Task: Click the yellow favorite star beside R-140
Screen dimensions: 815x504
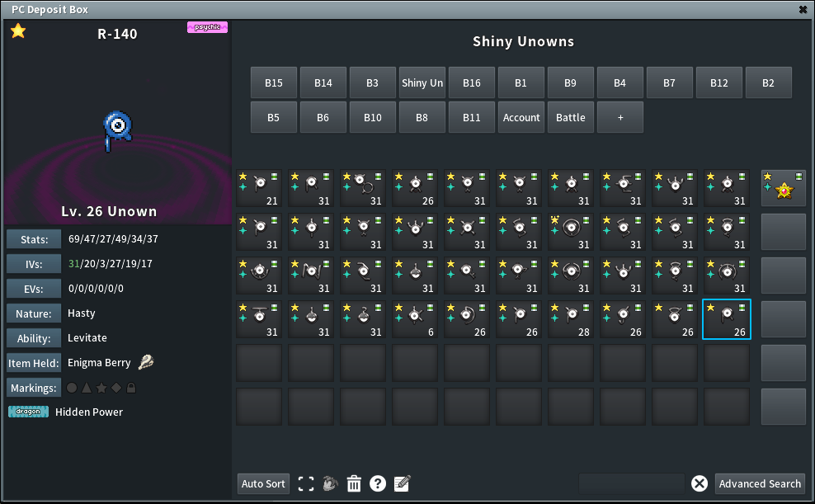Action: 18,31
